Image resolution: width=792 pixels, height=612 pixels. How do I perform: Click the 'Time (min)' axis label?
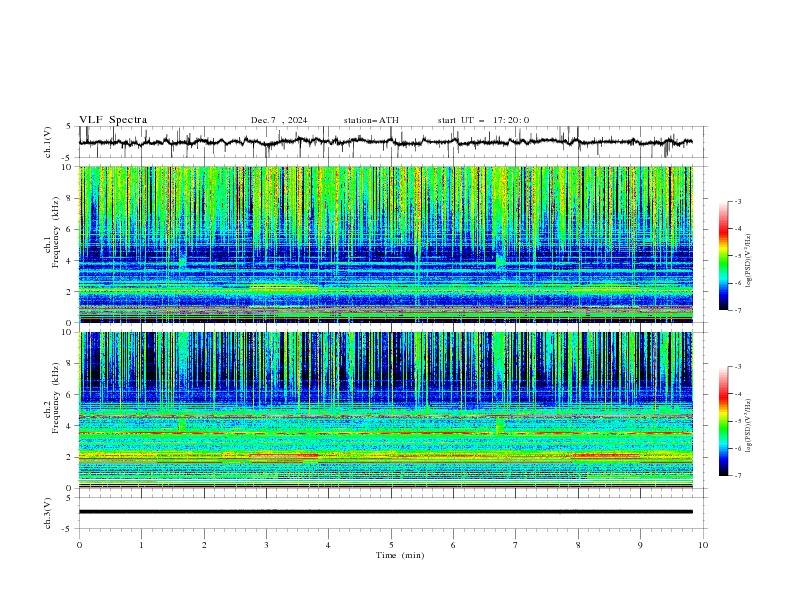point(400,555)
